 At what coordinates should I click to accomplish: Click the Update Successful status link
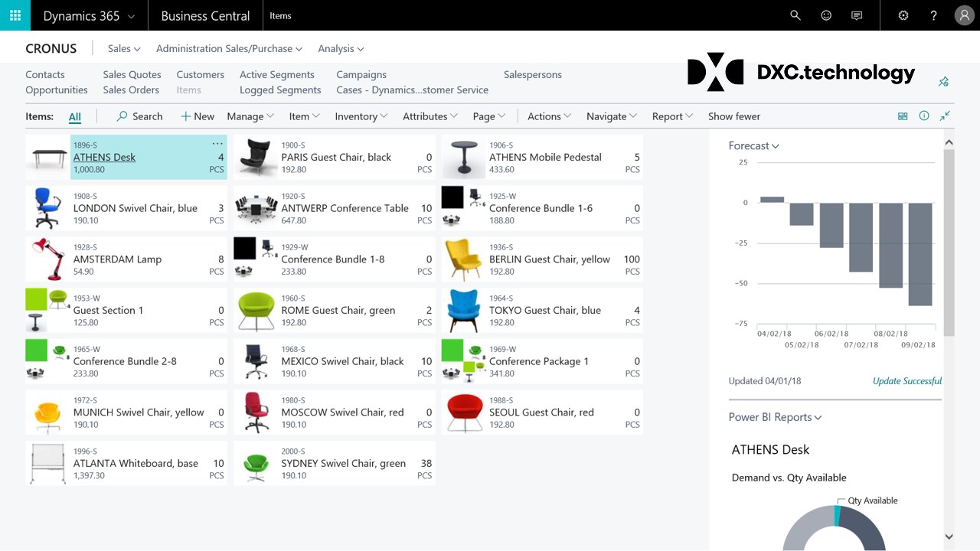click(907, 381)
